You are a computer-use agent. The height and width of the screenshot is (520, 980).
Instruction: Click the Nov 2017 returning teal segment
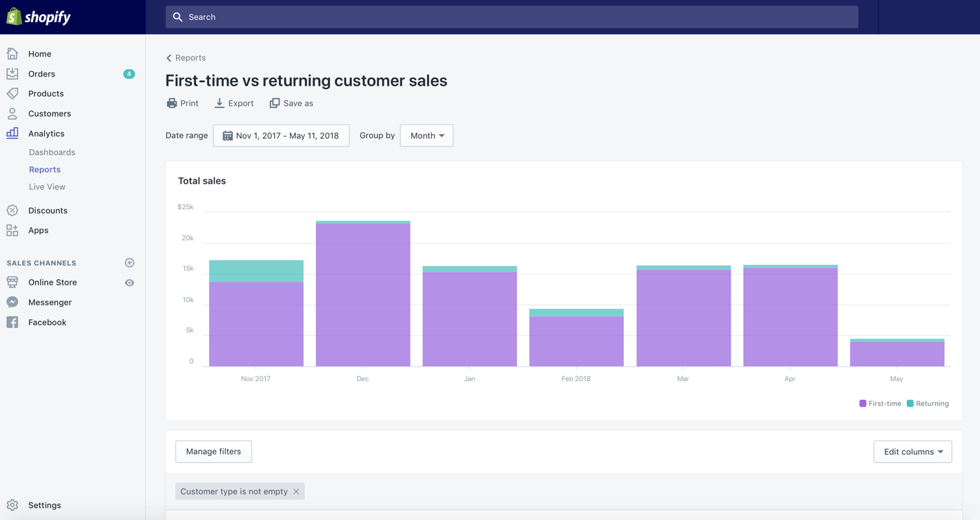tap(256, 271)
